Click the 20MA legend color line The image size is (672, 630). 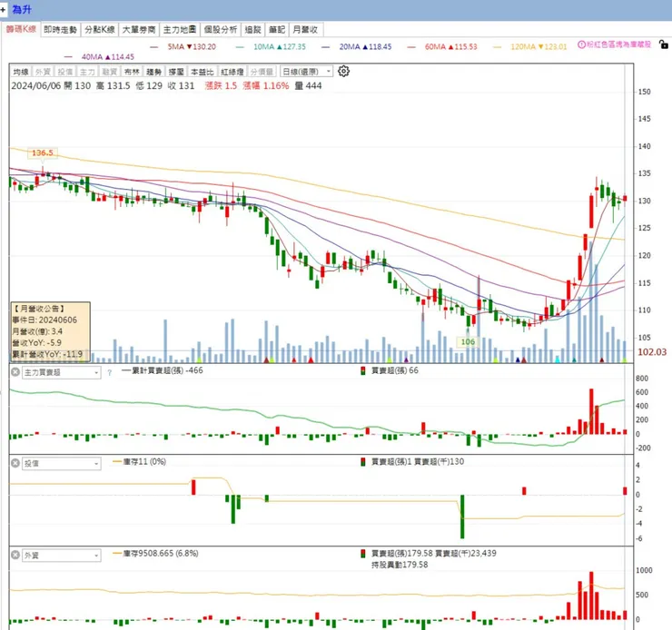326,46
